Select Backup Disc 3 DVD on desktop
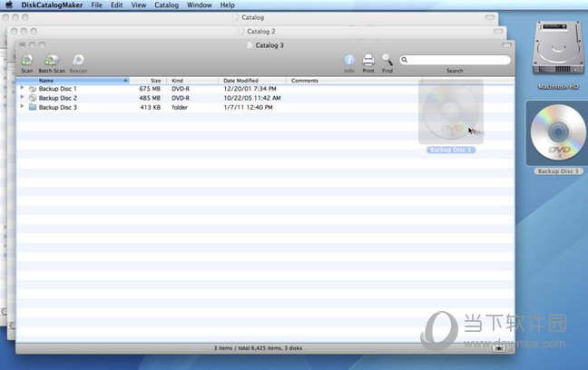The width and height of the screenshot is (588, 370). (558, 132)
